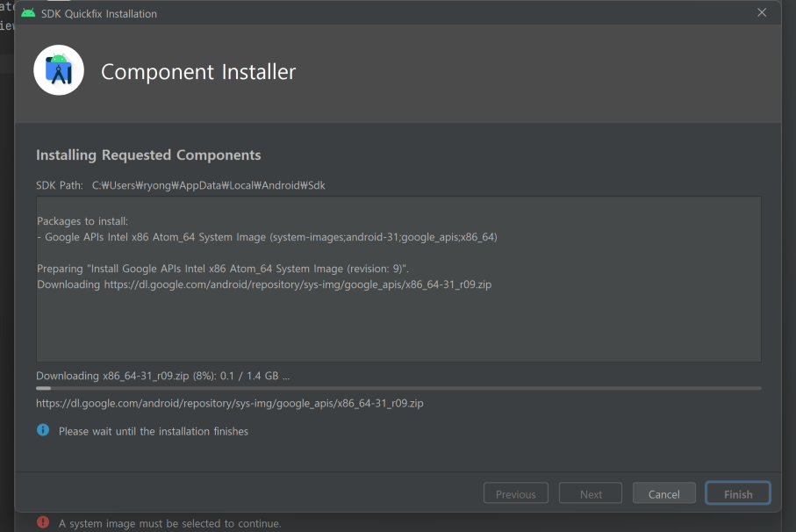Click 'A system image must be selected' error text

coord(169,523)
